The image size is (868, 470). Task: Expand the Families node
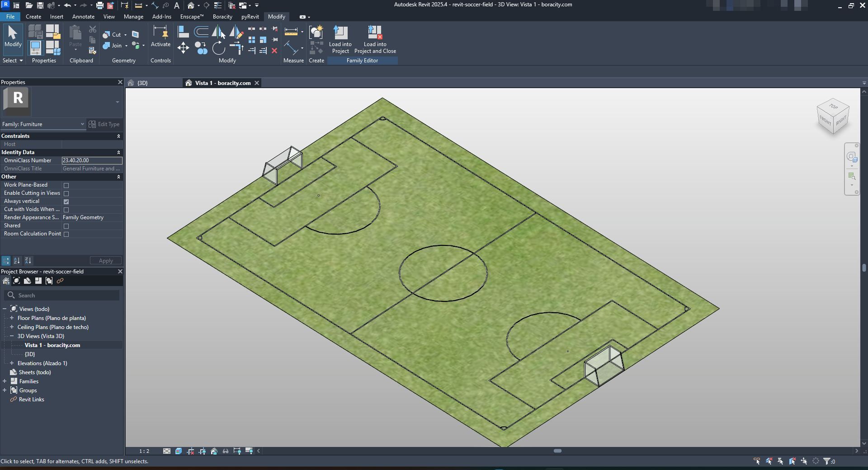click(x=5, y=381)
